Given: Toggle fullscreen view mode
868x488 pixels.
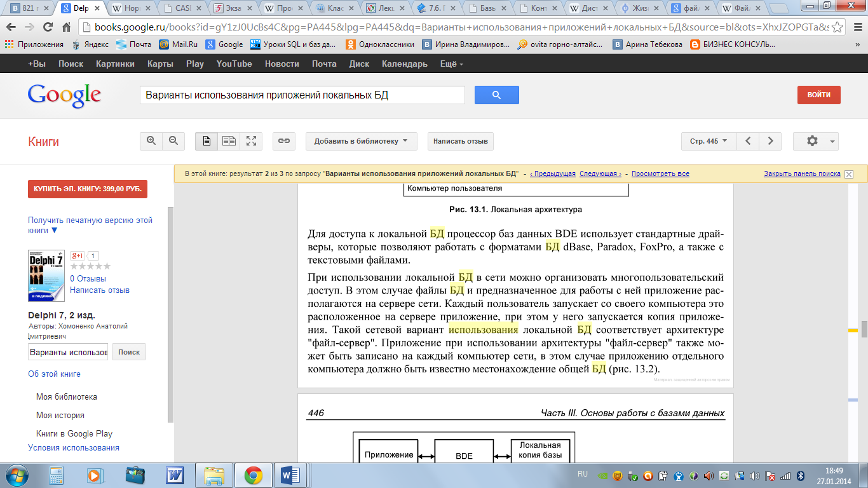Looking at the screenshot, I should pos(251,141).
